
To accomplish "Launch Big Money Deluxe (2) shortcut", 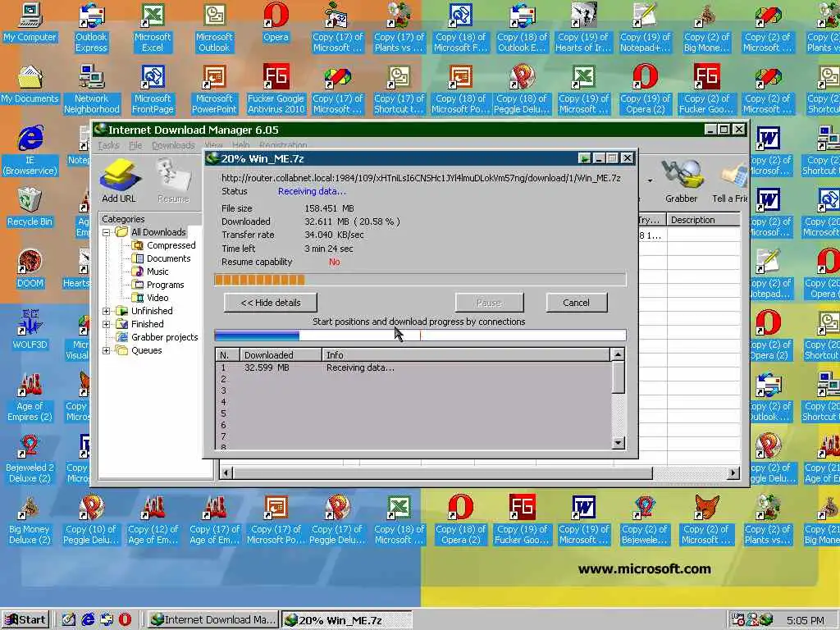I will [30, 520].
